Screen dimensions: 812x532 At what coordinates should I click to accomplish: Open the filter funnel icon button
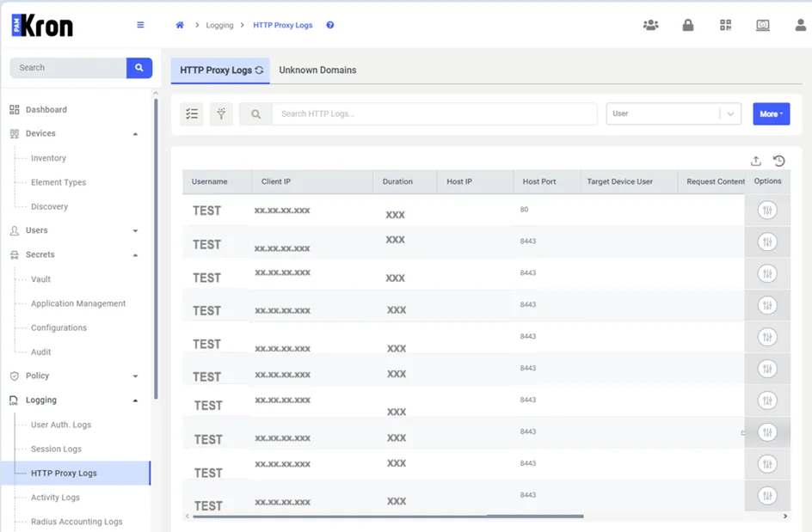pos(221,113)
